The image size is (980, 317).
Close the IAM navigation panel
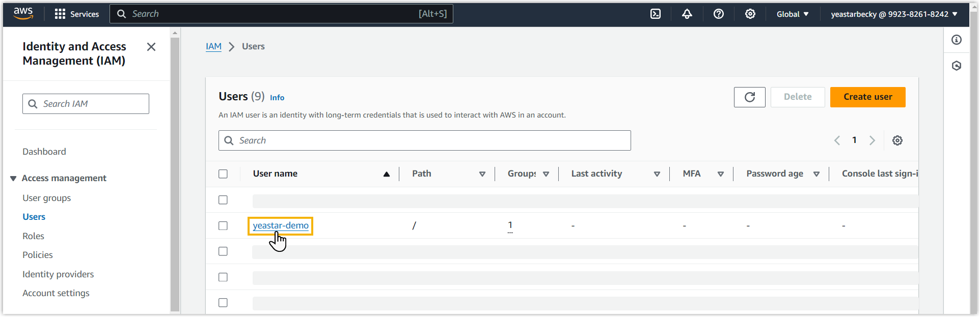coord(151,47)
